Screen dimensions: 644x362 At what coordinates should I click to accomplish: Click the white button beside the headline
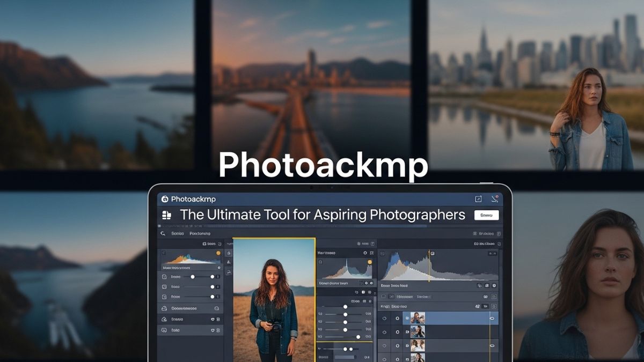[486, 215]
